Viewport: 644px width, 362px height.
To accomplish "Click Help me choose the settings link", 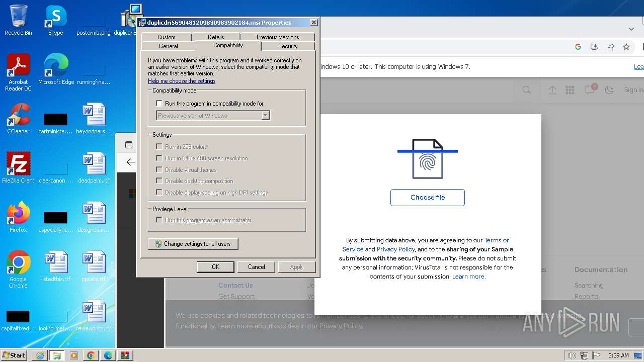I will [x=182, y=81].
